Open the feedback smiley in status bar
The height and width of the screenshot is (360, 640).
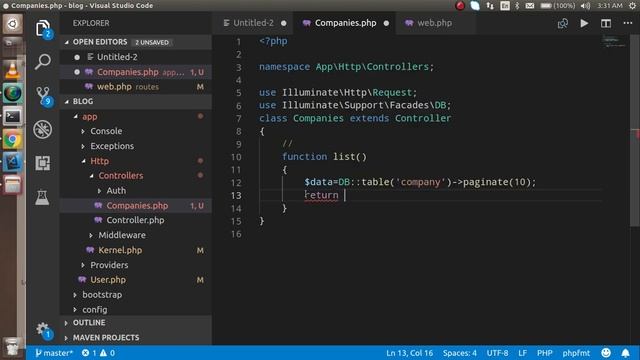click(x=606, y=353)
